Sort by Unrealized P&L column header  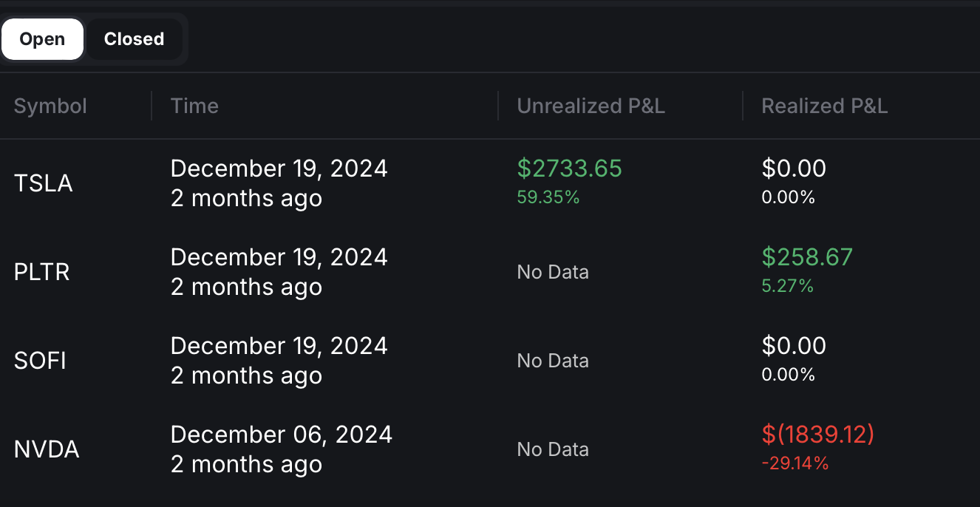point(591,106)
